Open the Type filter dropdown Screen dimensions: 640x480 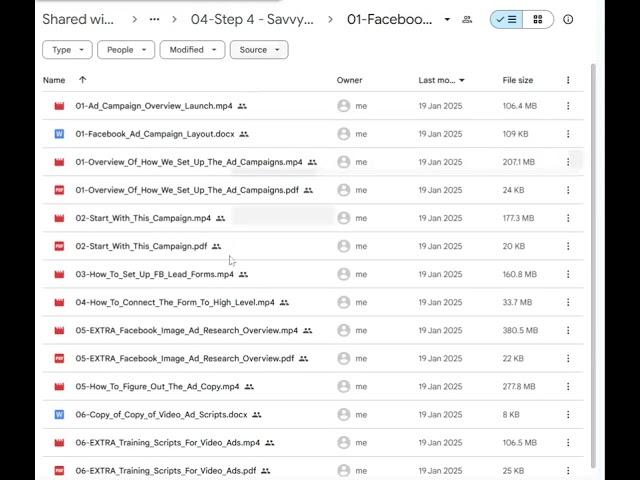tap(67, 50)
